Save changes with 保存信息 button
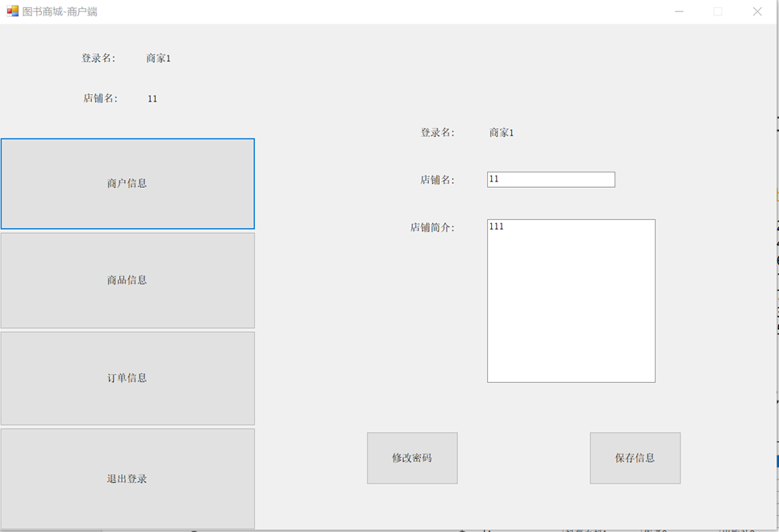779x532 pixels. 635,458
